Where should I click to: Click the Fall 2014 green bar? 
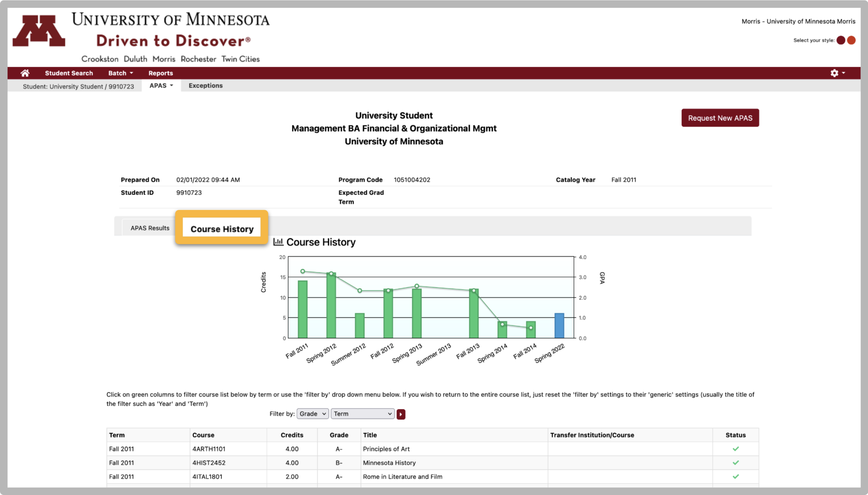tap(531, 330)
